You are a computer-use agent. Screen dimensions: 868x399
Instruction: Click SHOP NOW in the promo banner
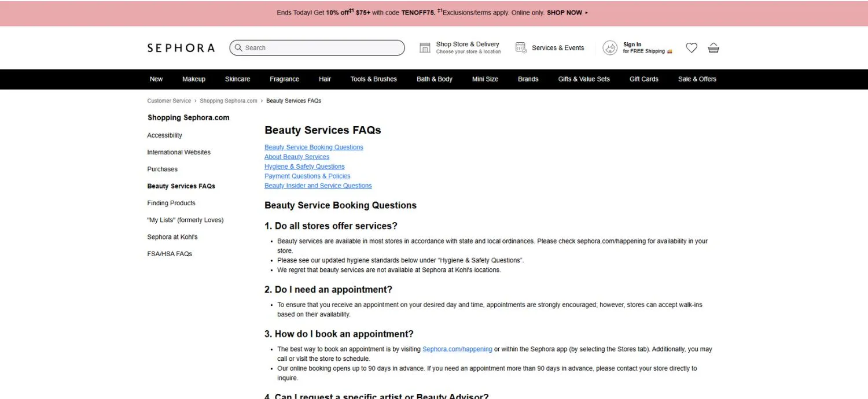coord(567,13)
